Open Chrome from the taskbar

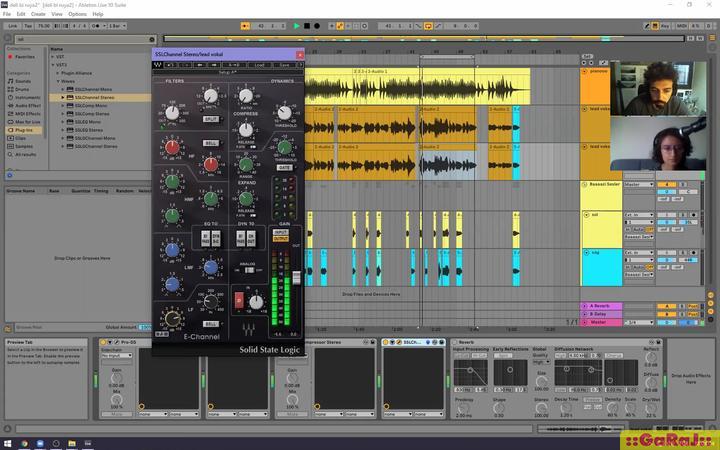(24, 444)
